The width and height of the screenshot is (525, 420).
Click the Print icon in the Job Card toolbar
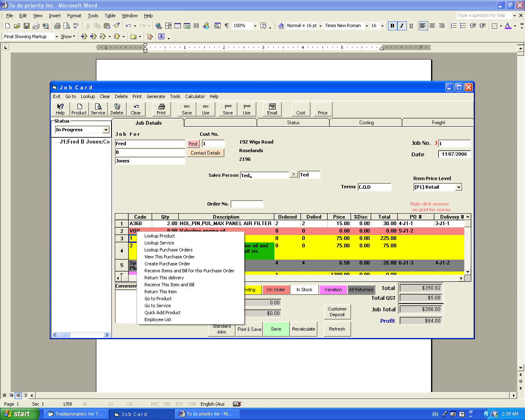coord(161,109)
